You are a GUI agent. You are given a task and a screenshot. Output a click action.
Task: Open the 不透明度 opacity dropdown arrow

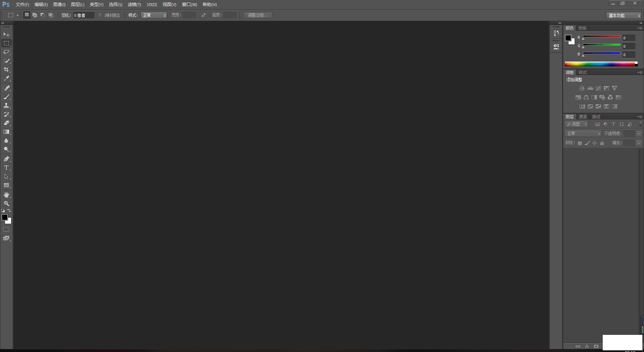pyautogui.click(x=639, y=134)
